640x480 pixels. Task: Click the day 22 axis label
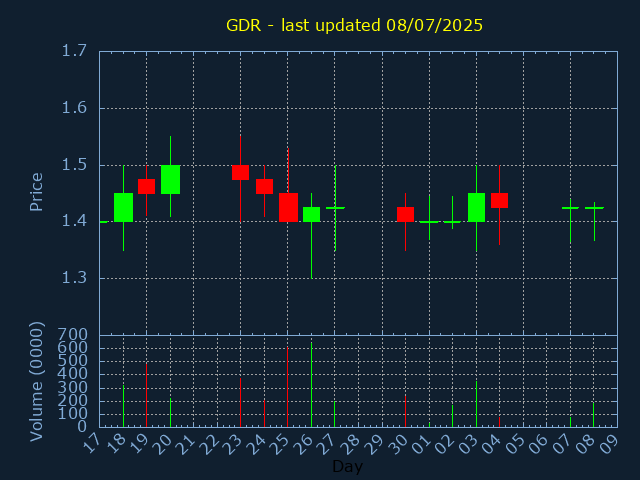click(209, 444)
